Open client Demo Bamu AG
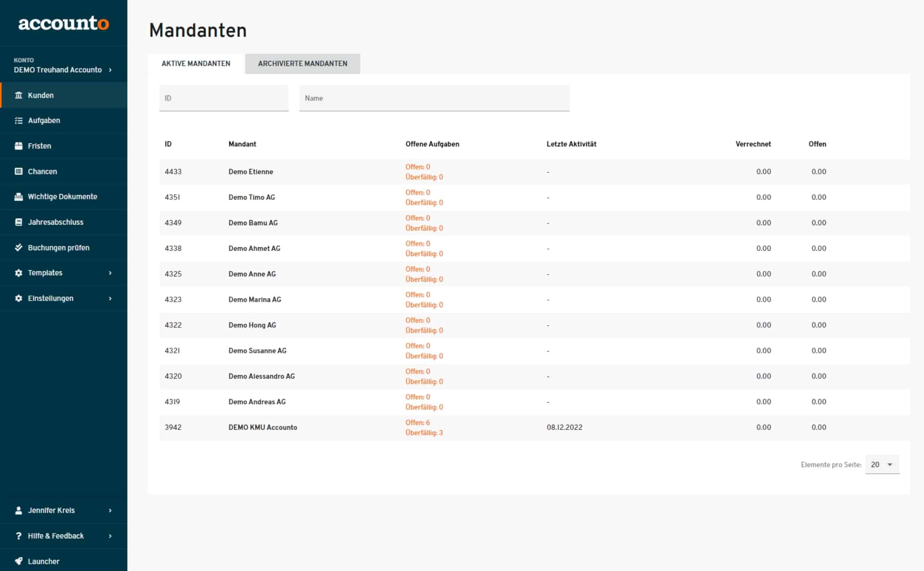The height and width of the screenshot is (571, 924). [x=253, y=223]
